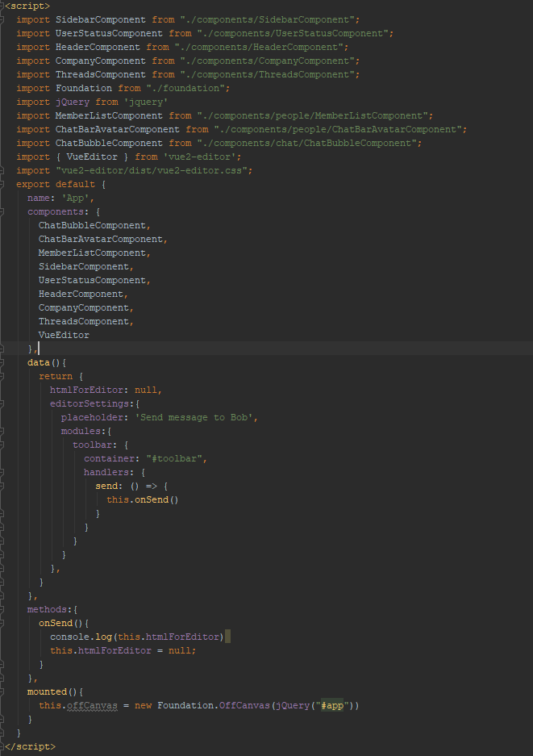Click the 'modules' property key
The image size is (533, 756).
pos(81,431)
